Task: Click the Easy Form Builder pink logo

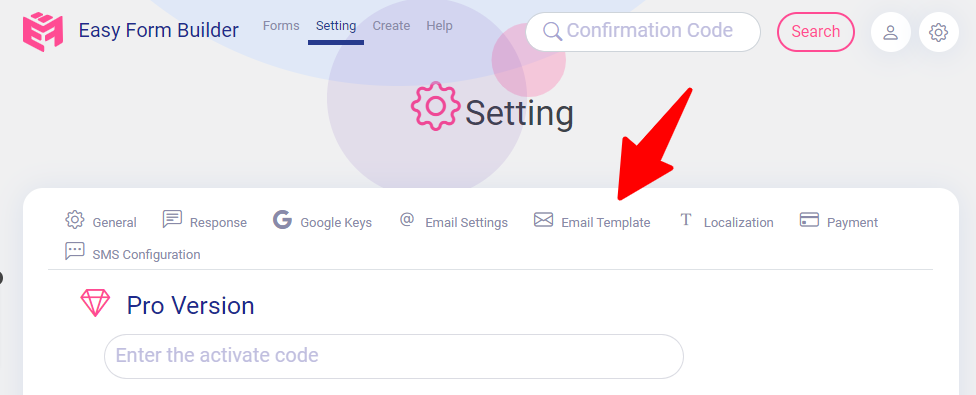Action: coord(43,31)
